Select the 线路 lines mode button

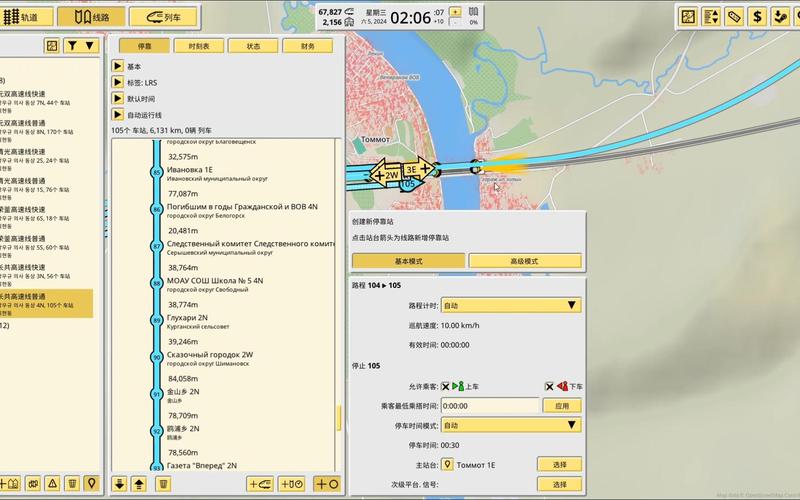pos(91,17)
